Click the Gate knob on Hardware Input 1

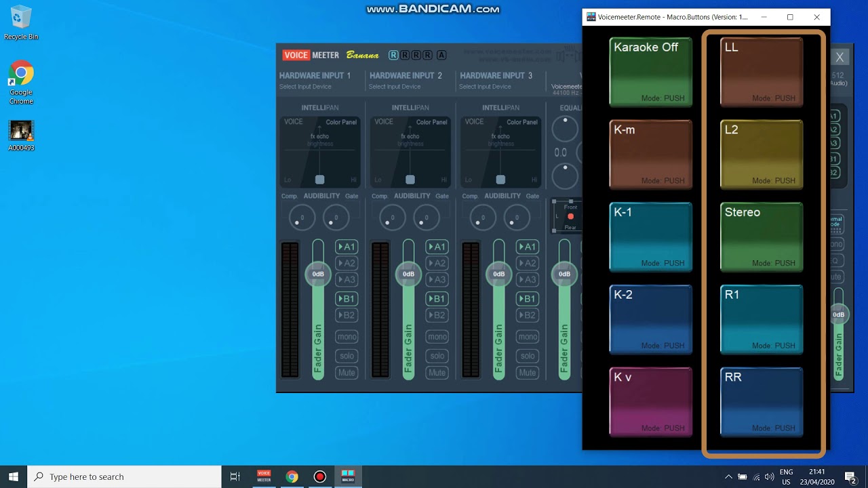[x=336, y=218]
